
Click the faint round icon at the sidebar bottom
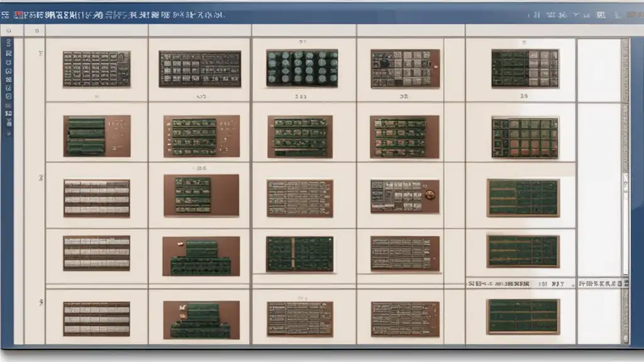click(x=9, y=134)
